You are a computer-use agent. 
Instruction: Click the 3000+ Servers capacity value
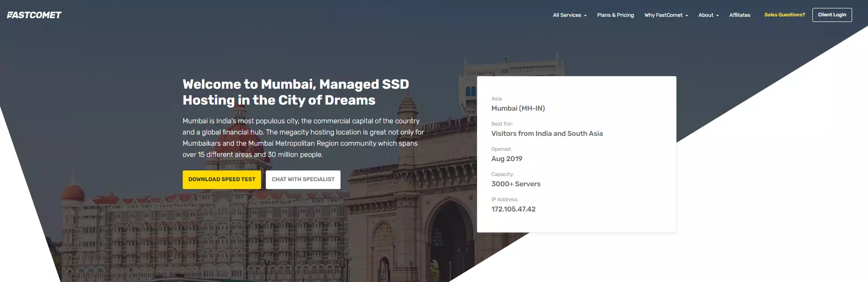(x=516, y=184)
